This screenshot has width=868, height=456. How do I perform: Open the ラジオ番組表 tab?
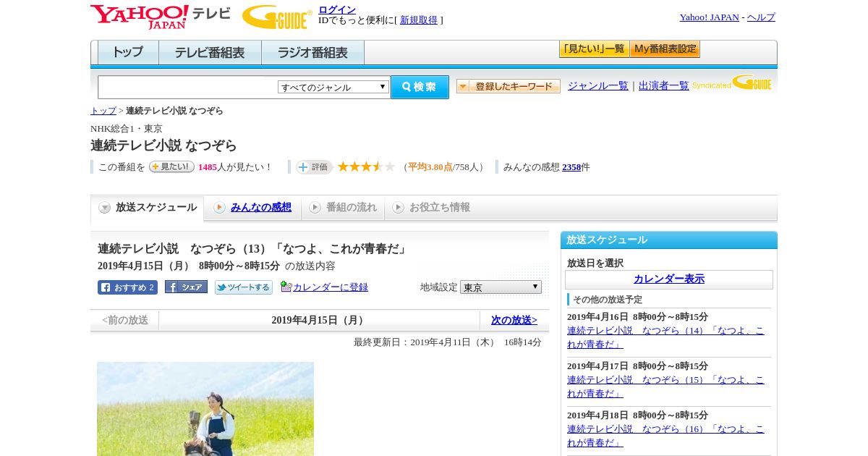(x=312, y=53)
